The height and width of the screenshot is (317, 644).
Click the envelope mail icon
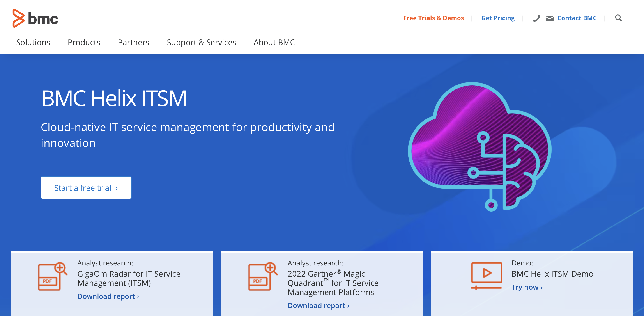tap(549, 18)
